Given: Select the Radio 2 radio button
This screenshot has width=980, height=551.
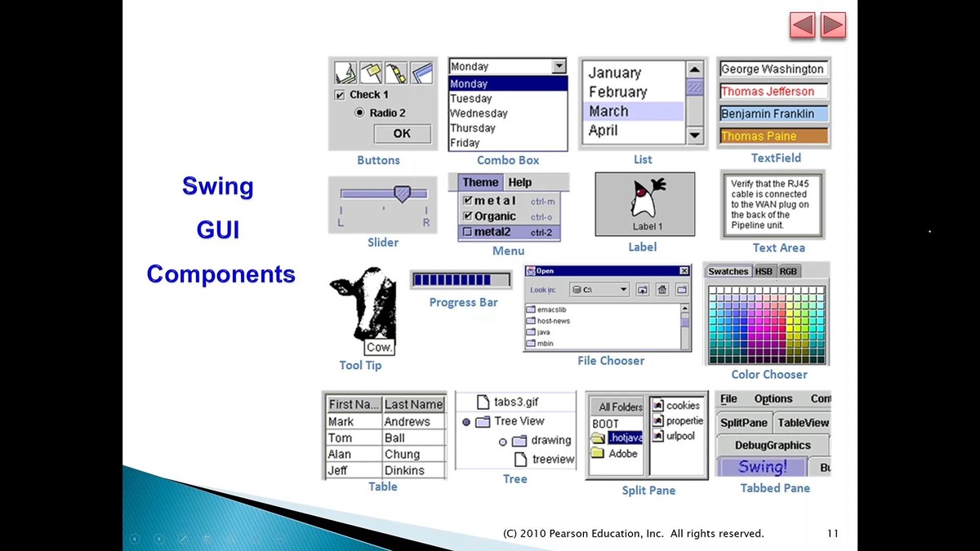Looking at the screenshot, I should pyautogui.click(x=359, y=113).
